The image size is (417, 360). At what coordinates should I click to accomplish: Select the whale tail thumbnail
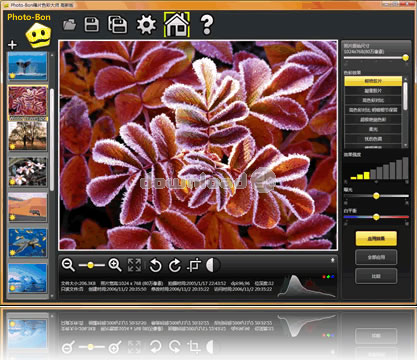coord(27,66)
